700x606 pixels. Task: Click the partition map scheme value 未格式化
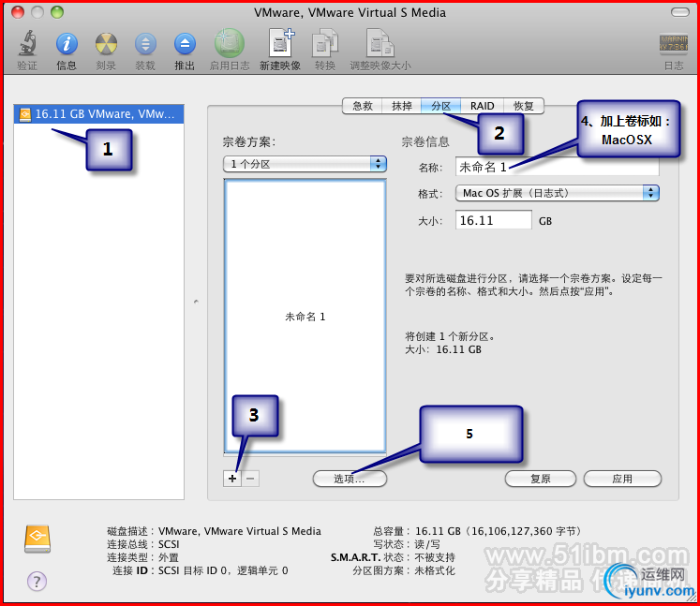tap(435, 570)
